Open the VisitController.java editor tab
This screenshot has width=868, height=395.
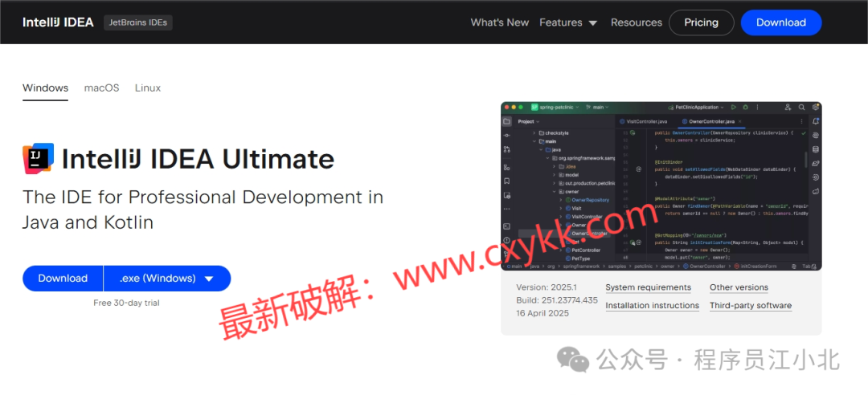643,122
